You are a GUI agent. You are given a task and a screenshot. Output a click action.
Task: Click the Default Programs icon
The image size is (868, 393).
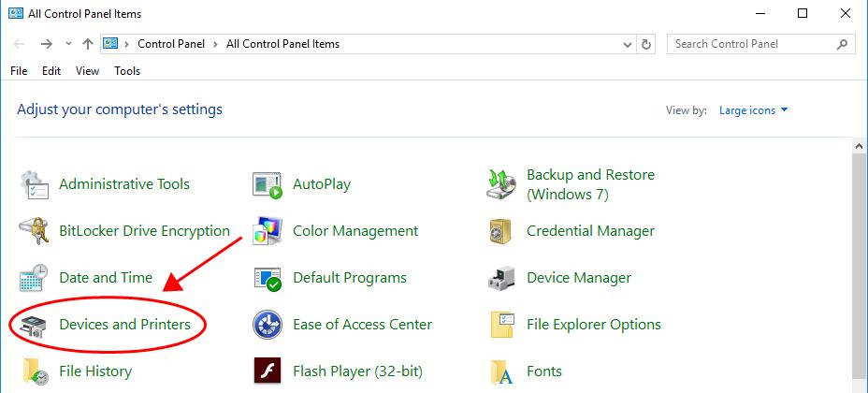coord(268,278)
